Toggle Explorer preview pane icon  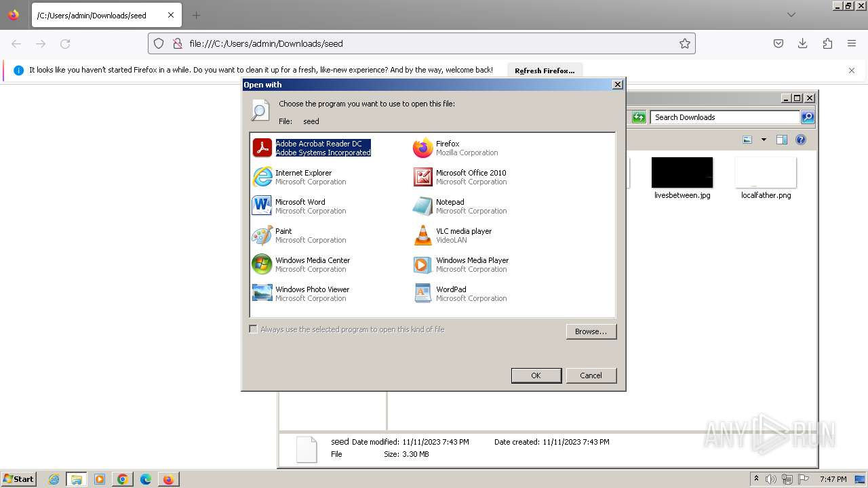point(782,140)
